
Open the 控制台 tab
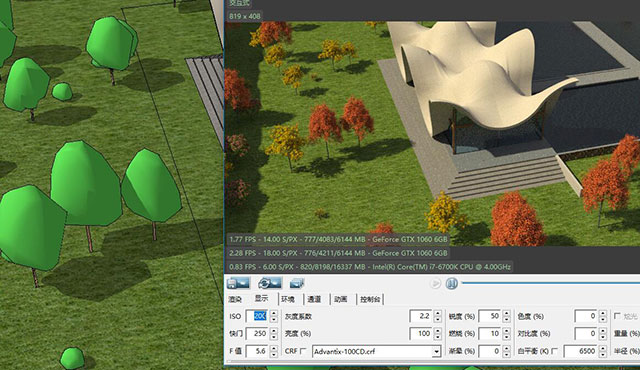[370, 299]
